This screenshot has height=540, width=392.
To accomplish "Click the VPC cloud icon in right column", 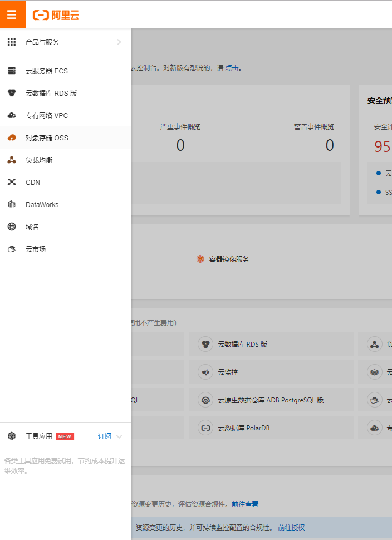I will (374, 428).
